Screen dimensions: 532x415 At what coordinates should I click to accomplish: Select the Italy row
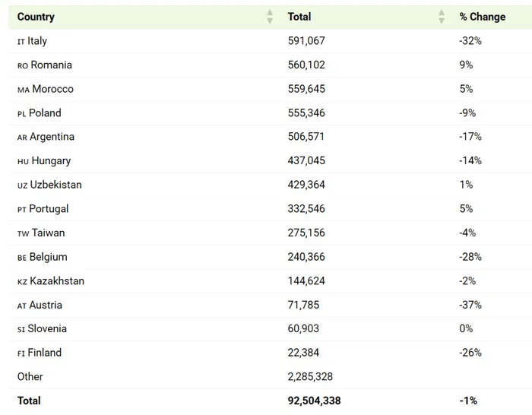click(x=270, y=41)
